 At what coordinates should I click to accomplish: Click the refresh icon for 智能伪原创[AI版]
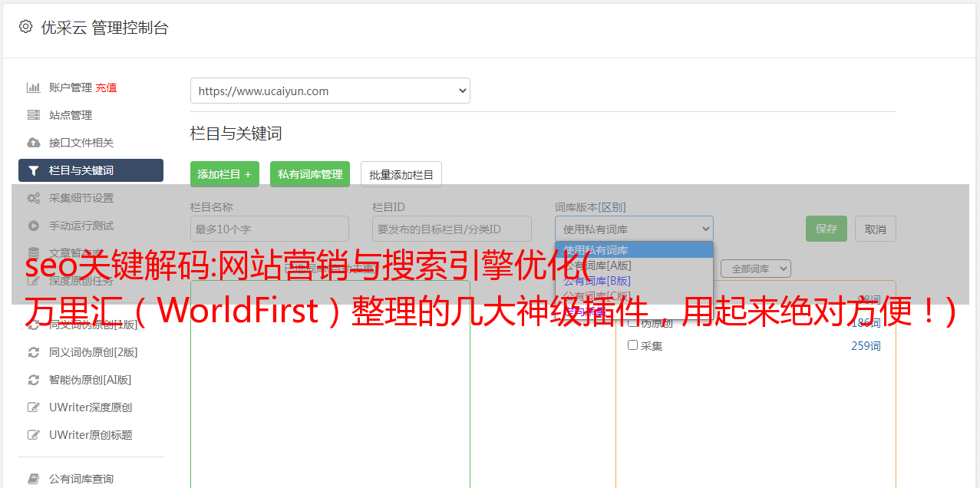tap(34, 380)
